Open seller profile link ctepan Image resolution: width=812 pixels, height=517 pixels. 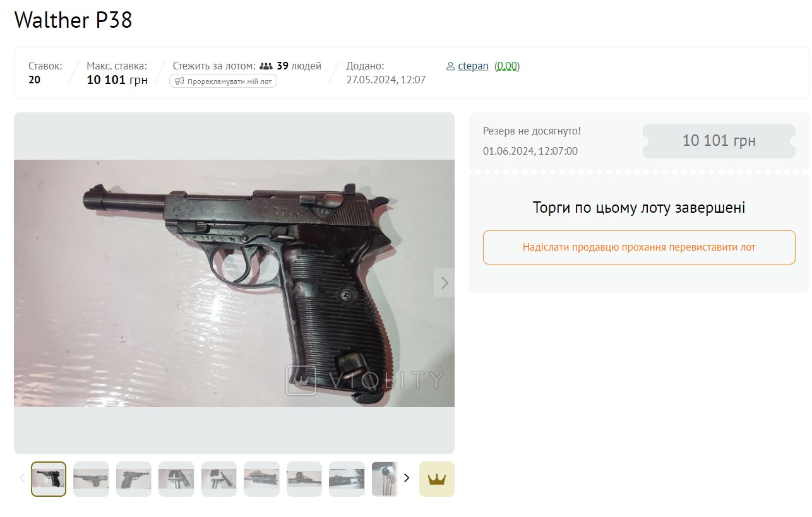click(x=473, y=66)
